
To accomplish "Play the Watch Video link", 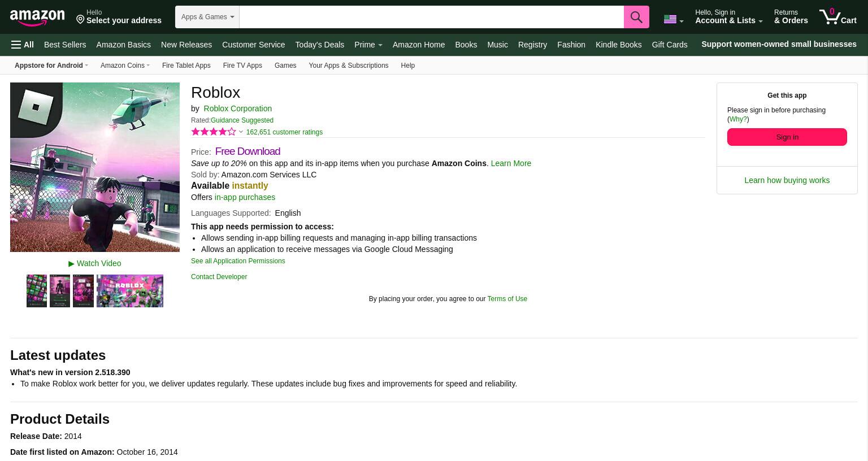I will 95,263.
